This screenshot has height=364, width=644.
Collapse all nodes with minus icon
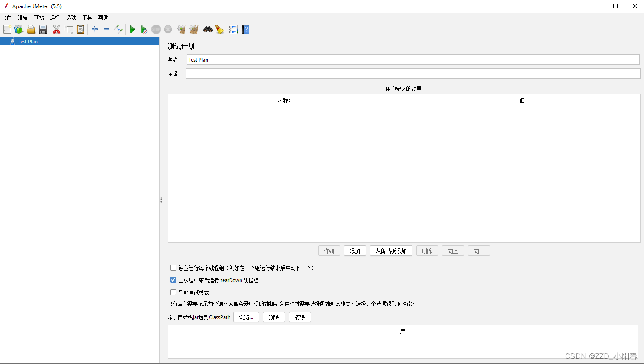click(x=106, y=29)
